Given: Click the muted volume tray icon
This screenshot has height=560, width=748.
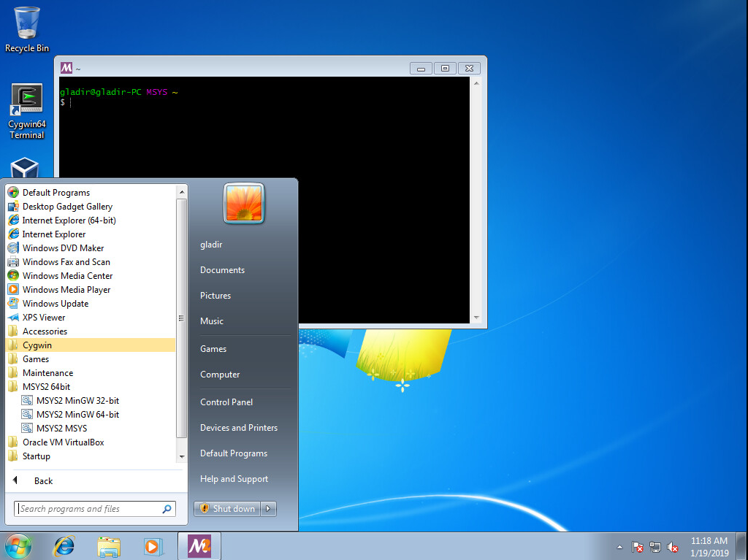Looking at the screenshot, I should [x=673, y=547].
